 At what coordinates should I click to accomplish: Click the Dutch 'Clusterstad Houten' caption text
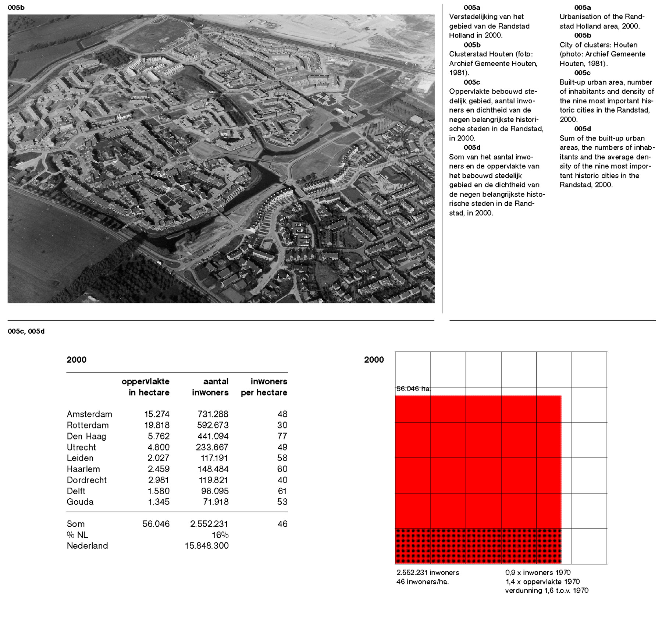[x=491, y=54]
